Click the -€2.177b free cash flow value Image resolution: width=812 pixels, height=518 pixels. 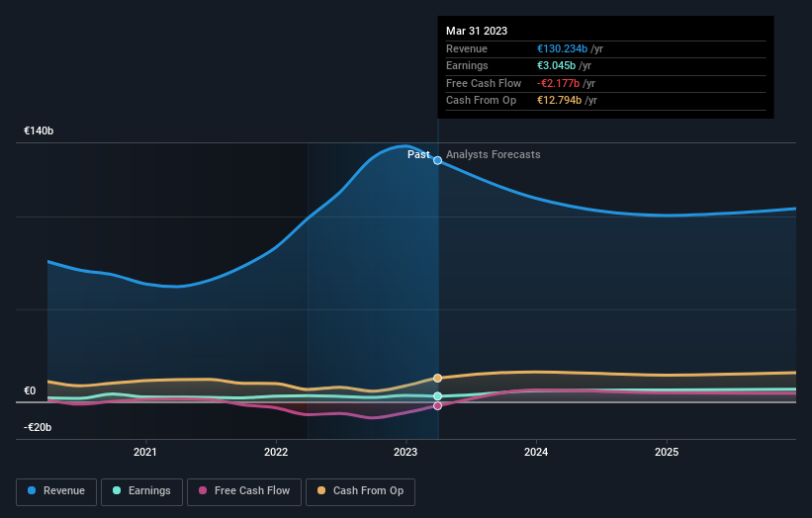[x=558, y=83]
